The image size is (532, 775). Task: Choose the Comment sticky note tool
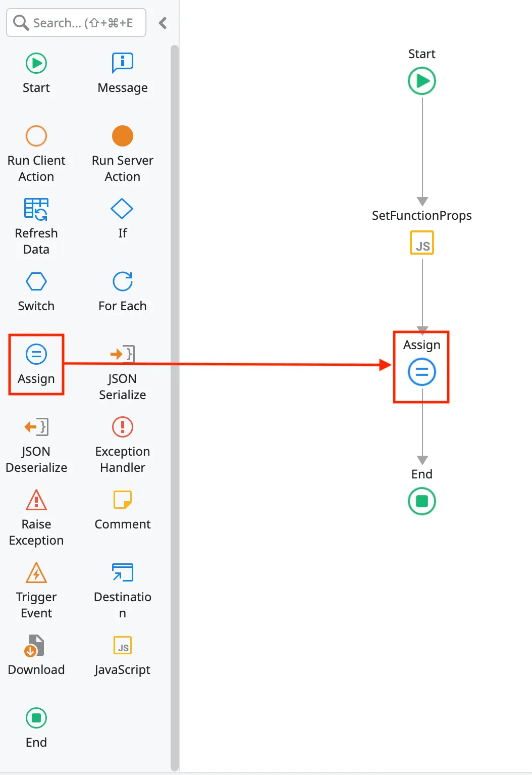point(122,500)
